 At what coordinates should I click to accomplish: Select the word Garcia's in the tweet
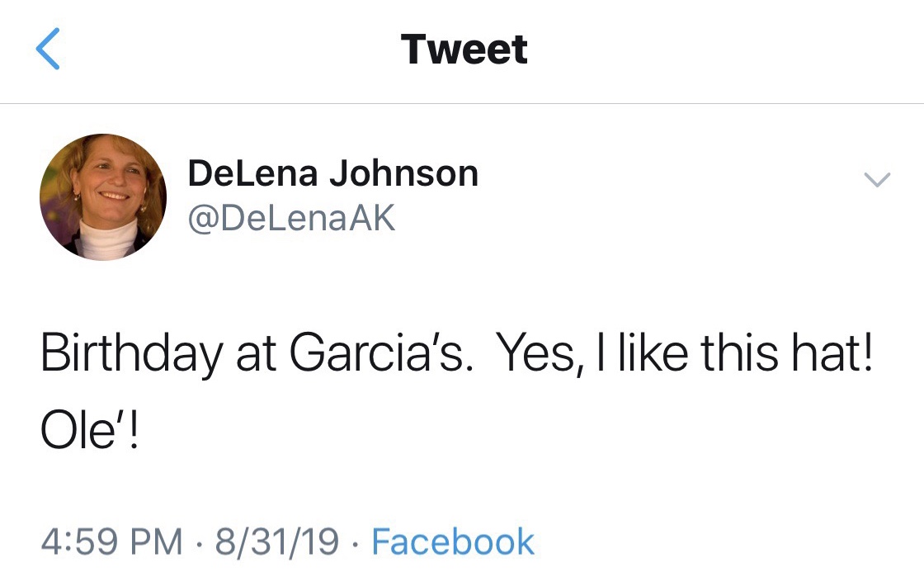pos(380,353)
